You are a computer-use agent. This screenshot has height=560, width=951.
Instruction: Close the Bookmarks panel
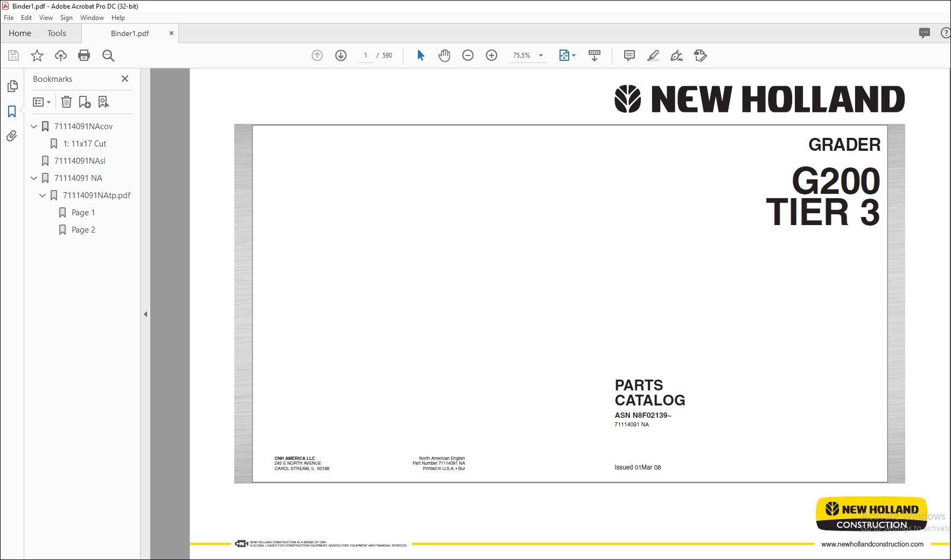point(125,79)
